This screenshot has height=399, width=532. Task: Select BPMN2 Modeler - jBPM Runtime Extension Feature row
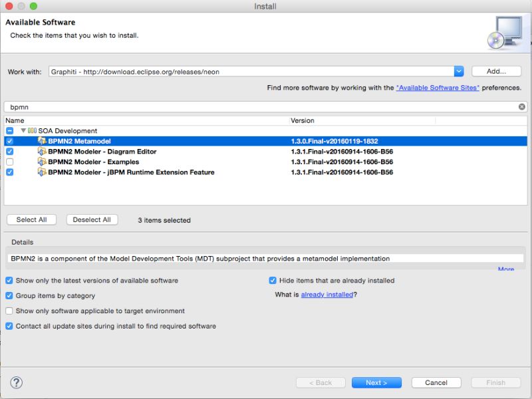click(x=265, y=172)
